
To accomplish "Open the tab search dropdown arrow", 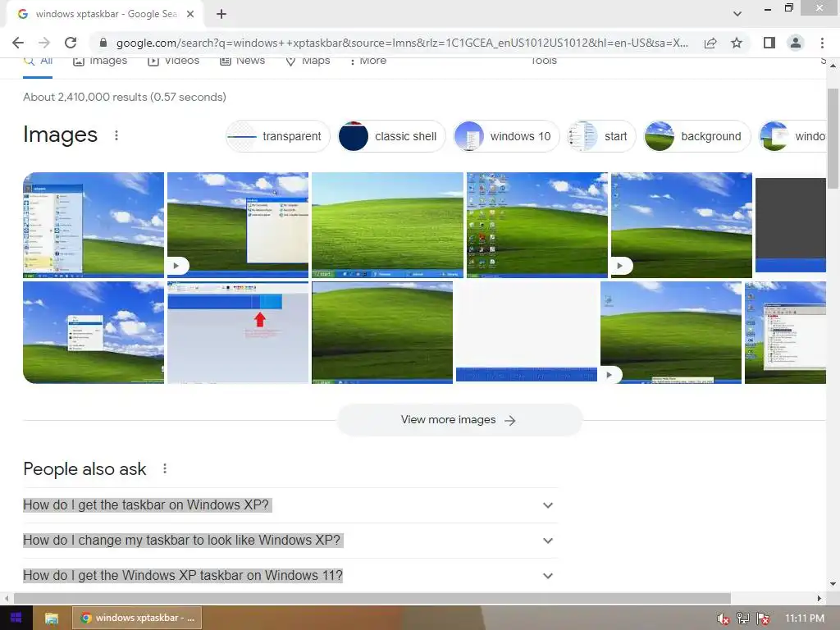I will [x=737, y=14].
